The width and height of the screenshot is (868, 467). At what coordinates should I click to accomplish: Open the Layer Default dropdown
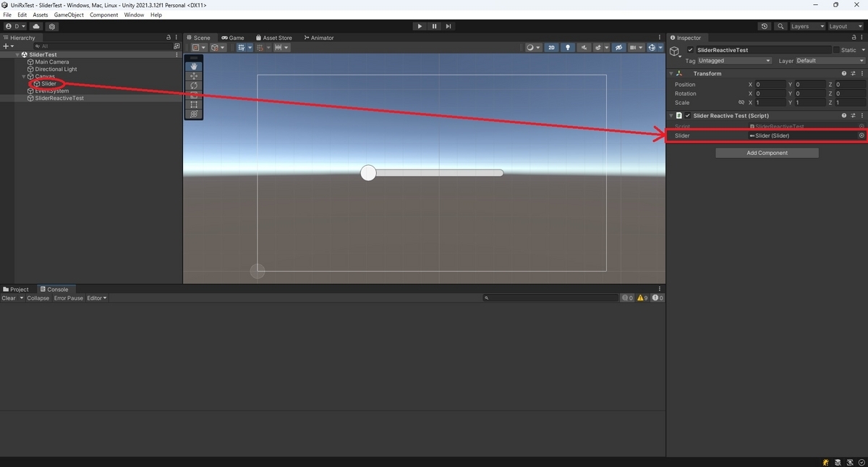829,61
